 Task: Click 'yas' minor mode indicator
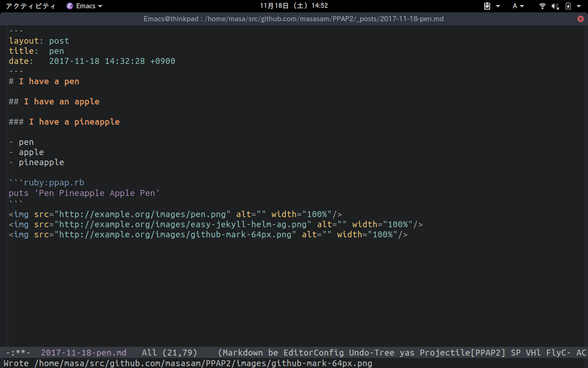pos(407,353)
